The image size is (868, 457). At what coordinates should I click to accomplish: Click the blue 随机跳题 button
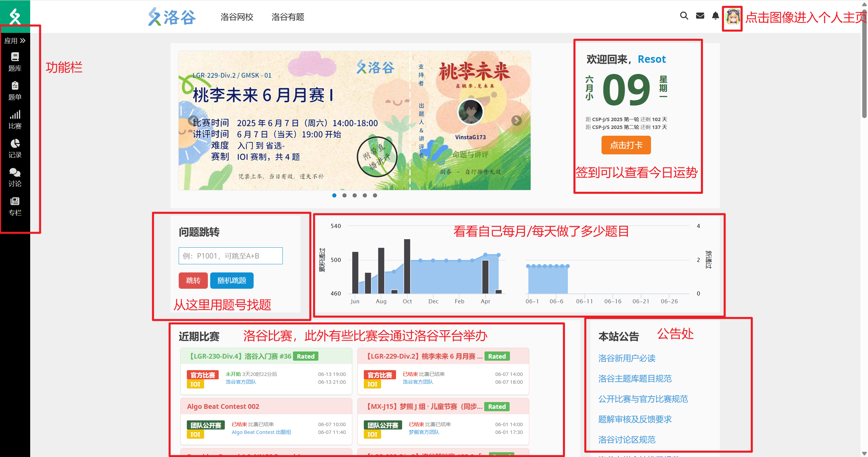point(232,281)
